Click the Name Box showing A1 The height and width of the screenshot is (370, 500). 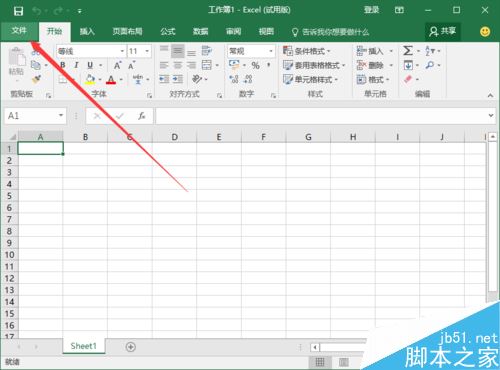[x=35, y=116]
